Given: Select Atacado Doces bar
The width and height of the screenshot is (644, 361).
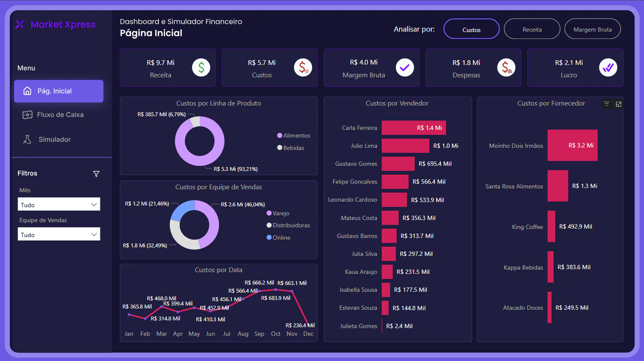Looking at the screenshot, I should [550, 308].
